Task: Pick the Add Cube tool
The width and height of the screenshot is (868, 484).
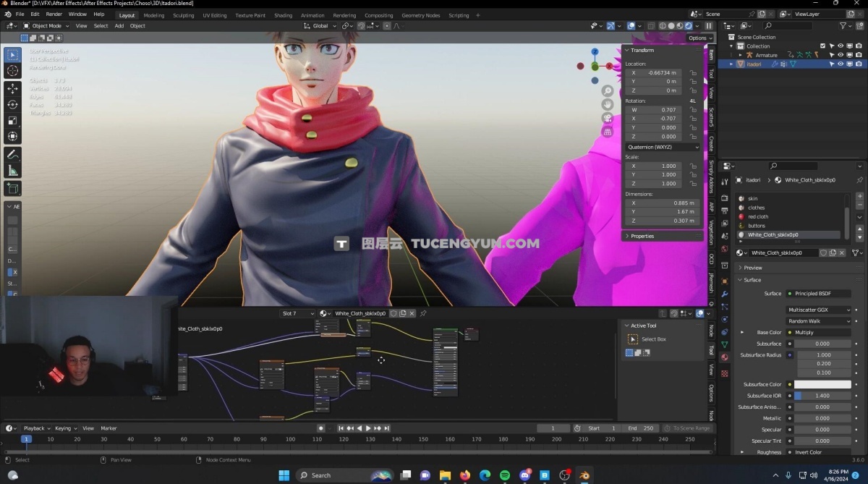Action: [13, 188]
